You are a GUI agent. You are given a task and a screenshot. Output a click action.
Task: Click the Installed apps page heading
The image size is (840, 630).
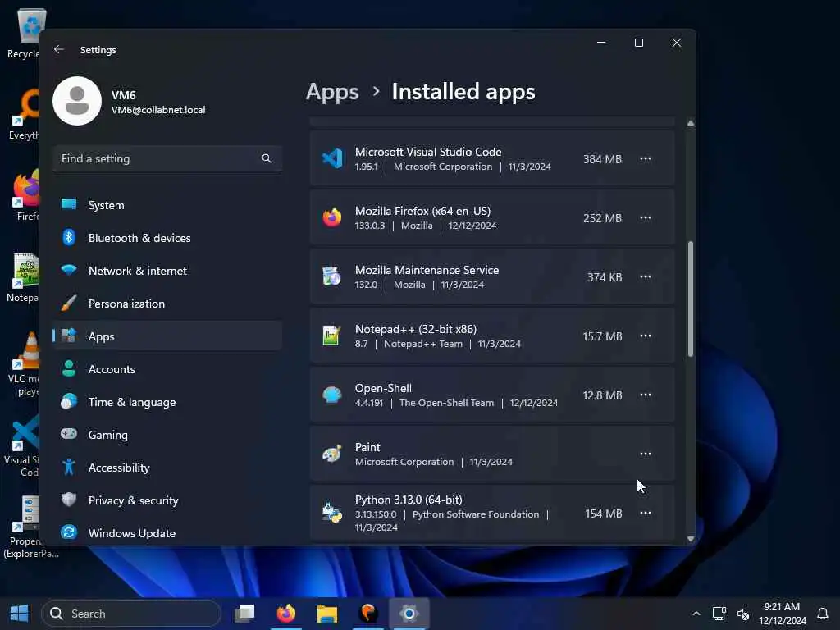pos(463,92)
